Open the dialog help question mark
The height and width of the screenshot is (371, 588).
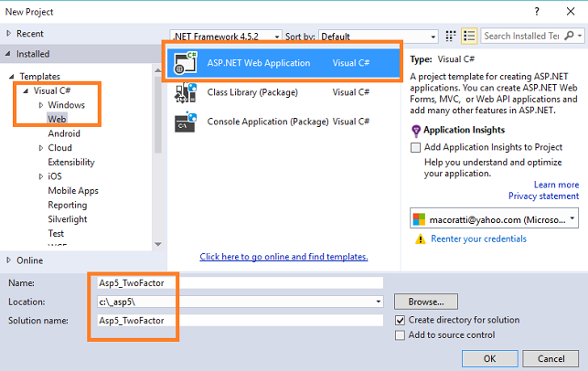coord(537,12)
